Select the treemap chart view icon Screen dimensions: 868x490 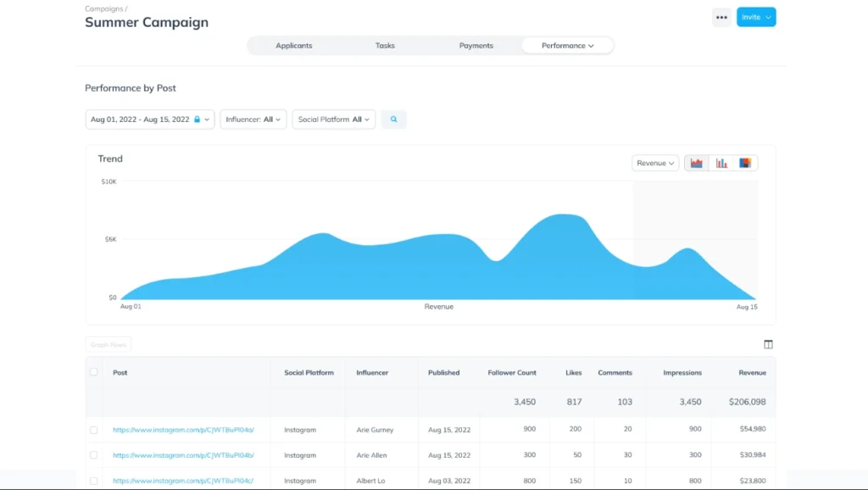(x=745, y=163)
